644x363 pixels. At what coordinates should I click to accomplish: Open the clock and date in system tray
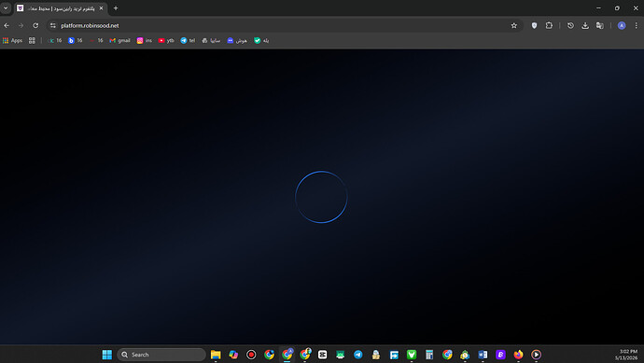pyautogui.click(x=626, y=355)
